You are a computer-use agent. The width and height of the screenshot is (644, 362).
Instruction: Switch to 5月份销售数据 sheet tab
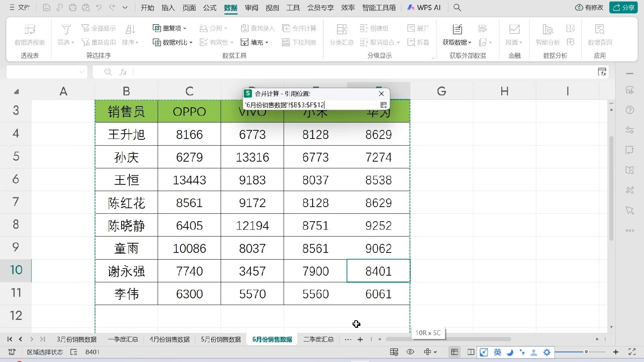tap(221, 339)
